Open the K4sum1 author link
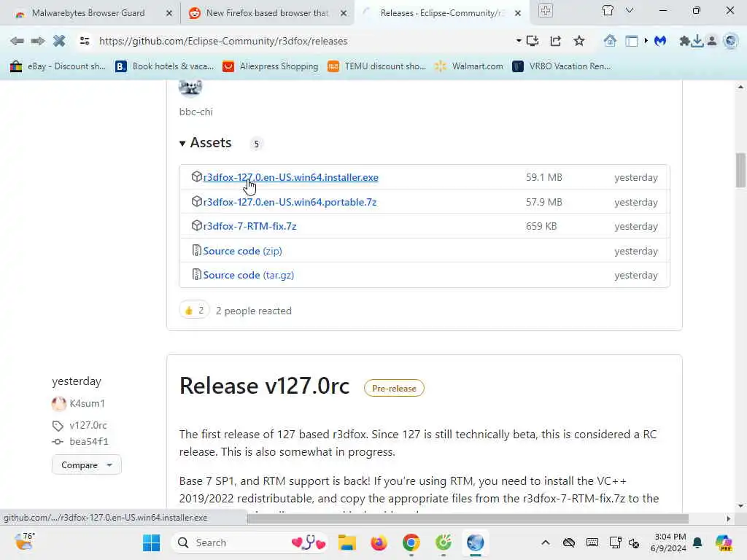747x560 pixels. [x=88, y=403]
